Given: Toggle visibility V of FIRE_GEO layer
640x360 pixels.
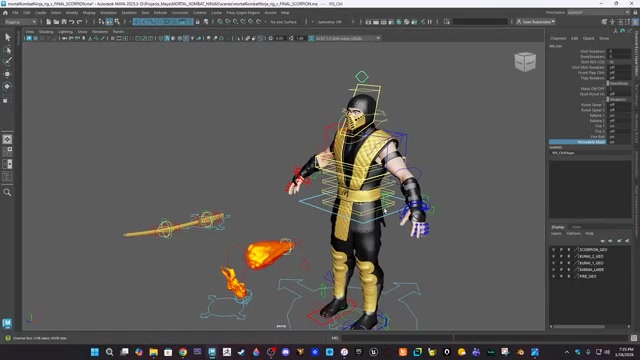Looking at the screenshot, I should pos(553,276).
